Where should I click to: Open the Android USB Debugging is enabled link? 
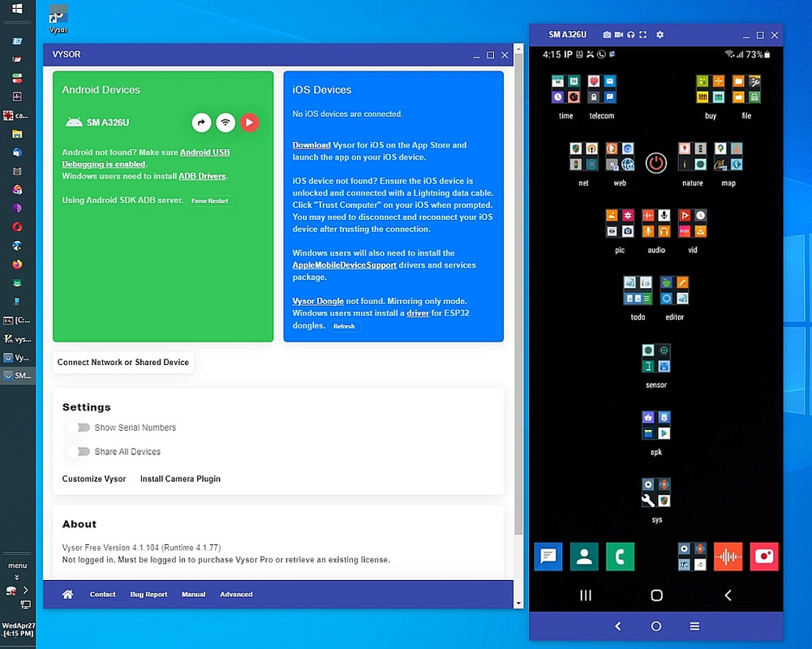click(146, 158)
